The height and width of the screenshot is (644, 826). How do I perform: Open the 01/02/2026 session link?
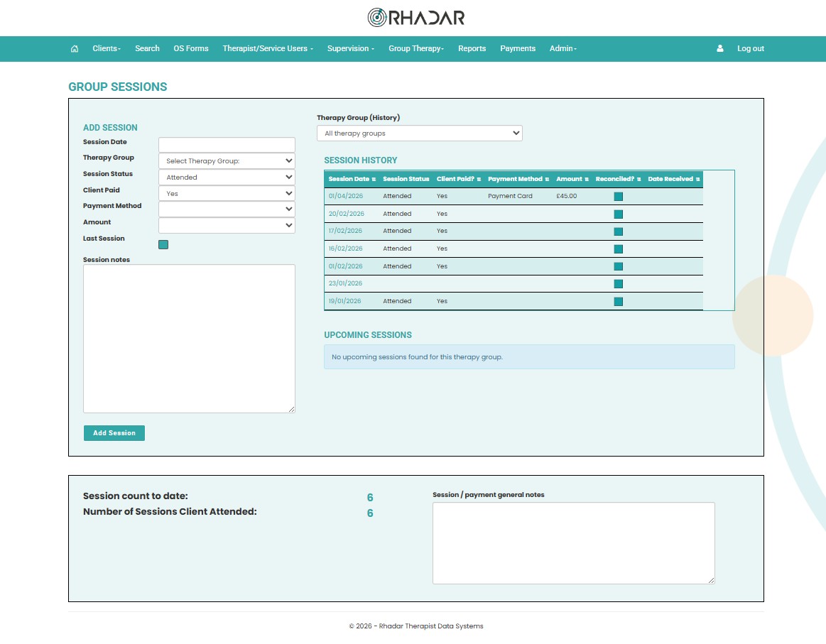click(x=346, y=266)
